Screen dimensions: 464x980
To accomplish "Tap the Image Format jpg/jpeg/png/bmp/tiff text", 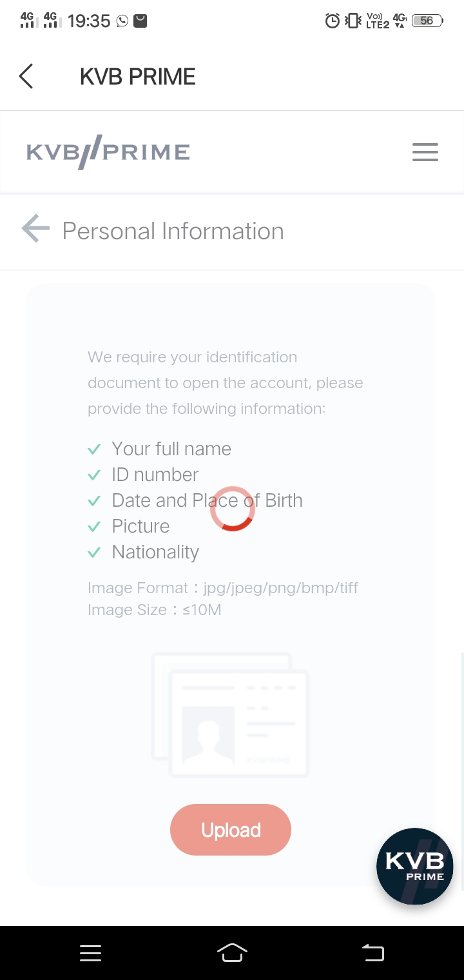I will click(223, 588).
